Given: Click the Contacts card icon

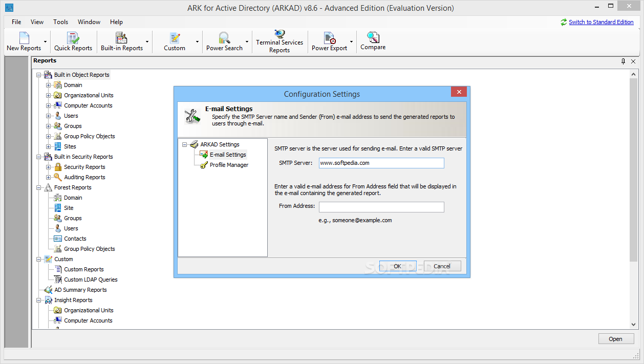Looking at the screenshot, I should 58,239.
